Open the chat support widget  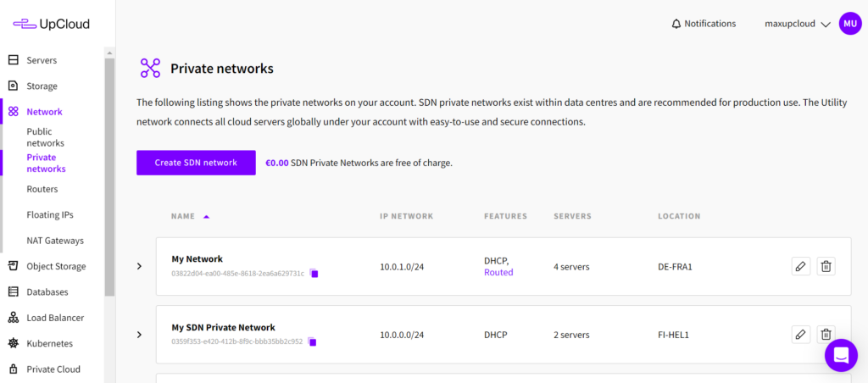(x=841, y=356)
